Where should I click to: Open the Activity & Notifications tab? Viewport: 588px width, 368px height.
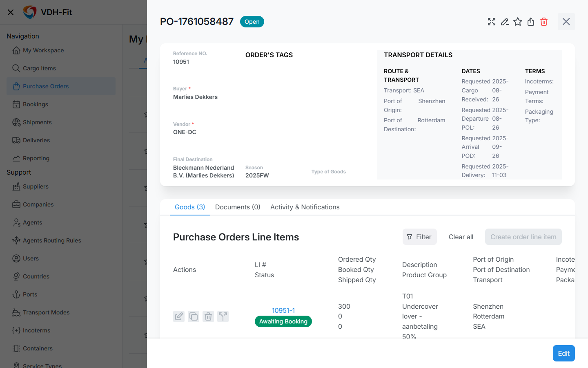[x=305, y=207]
